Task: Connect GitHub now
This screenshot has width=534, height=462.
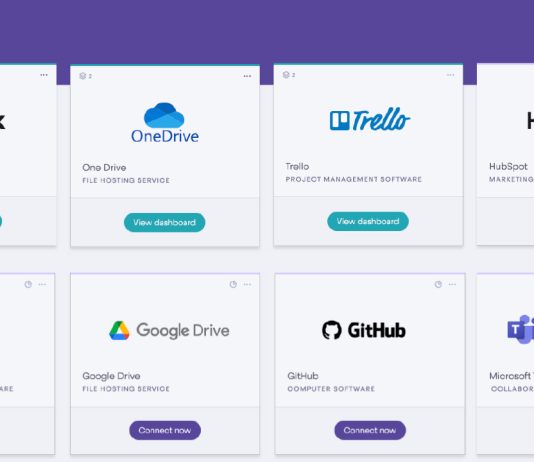Action: (370, 430)
